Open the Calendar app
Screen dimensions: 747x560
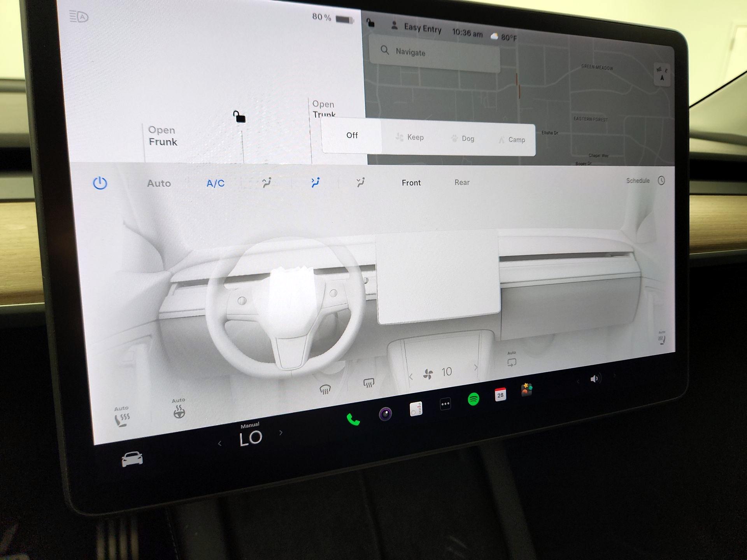(500, 394)
